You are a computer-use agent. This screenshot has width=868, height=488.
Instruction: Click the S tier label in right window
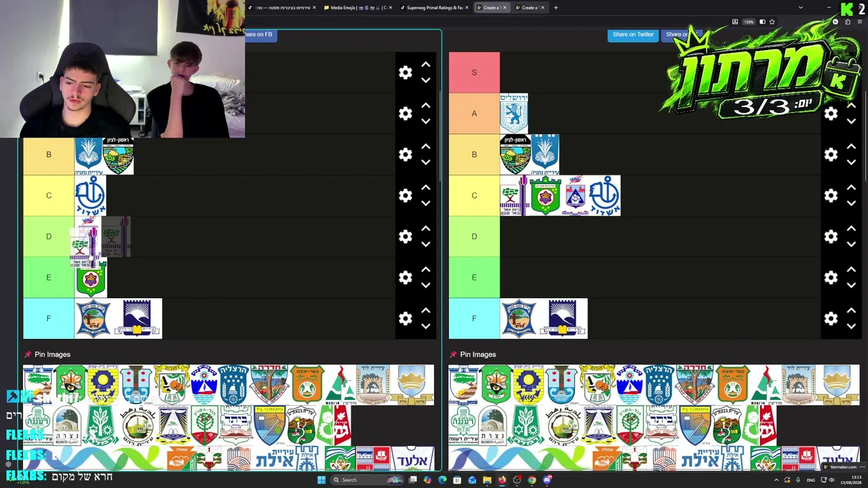point(474,73)
